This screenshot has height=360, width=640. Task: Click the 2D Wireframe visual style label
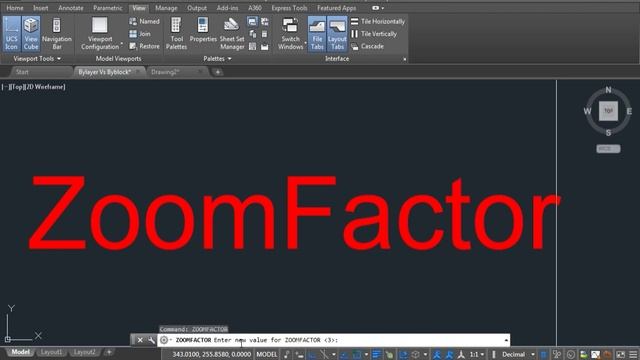point(45,87)
